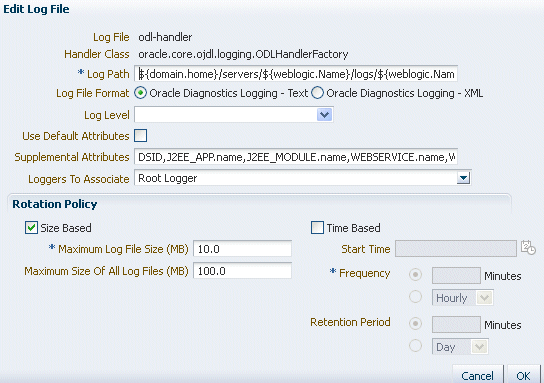The height and width of the screenshot is (383, 544).
Task: Click the 'Edit Log File' dialog title
Action: pyautogui.click(x=36, y=9)
